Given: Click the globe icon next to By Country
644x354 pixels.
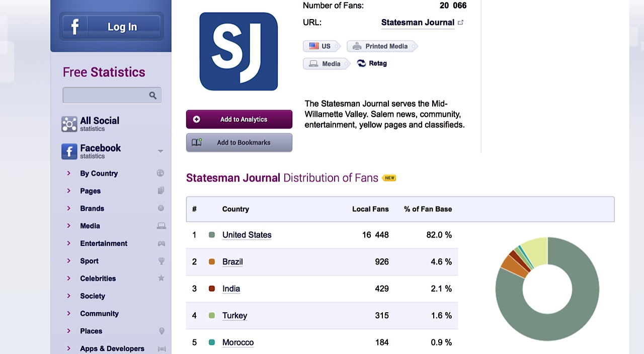Looking at the screenshot, I should click(160, 173).
